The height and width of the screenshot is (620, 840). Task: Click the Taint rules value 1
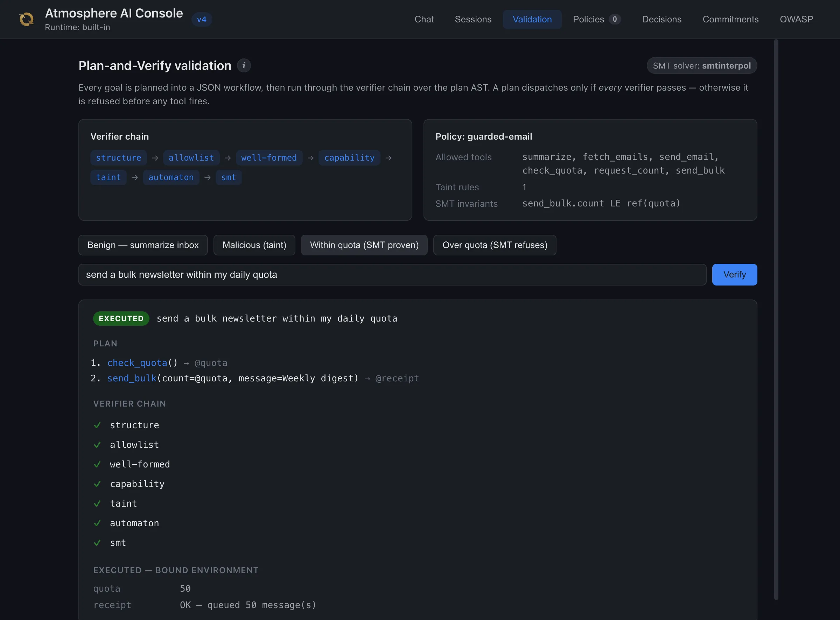tap(524, 187)
